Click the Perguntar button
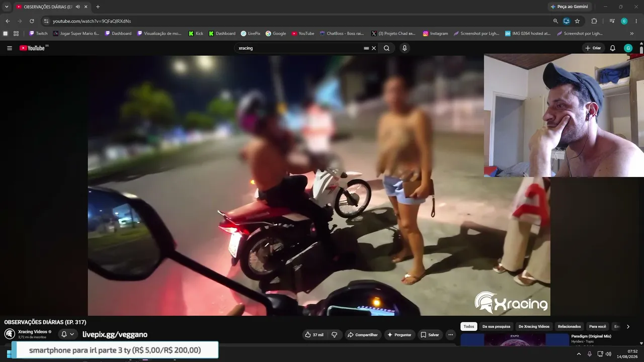 399,335
